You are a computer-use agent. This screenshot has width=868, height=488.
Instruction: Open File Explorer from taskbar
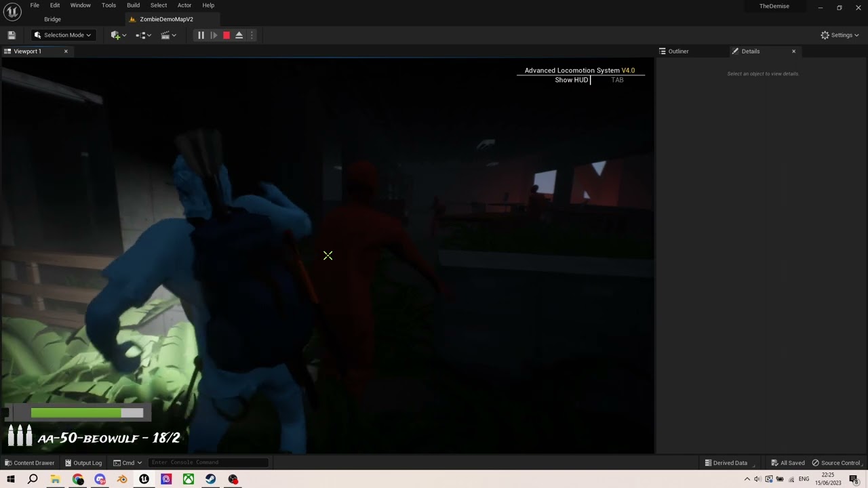click(55, 479)
